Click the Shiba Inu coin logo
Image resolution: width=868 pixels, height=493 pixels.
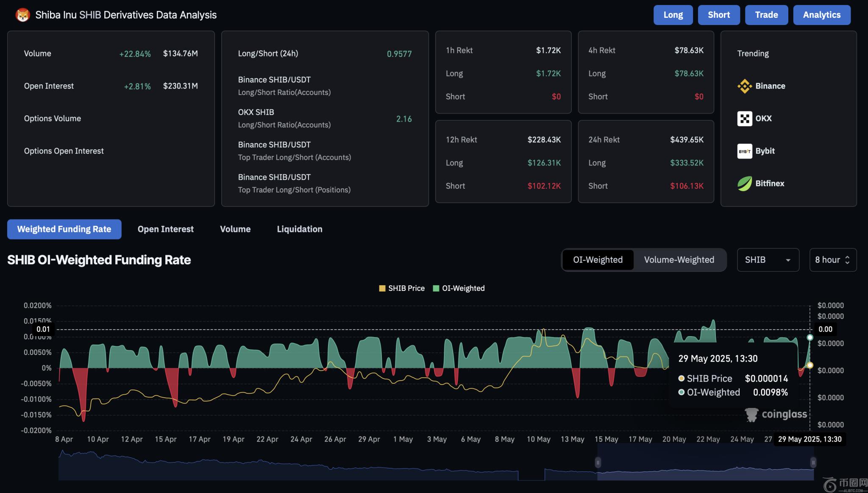pos(22,15)
